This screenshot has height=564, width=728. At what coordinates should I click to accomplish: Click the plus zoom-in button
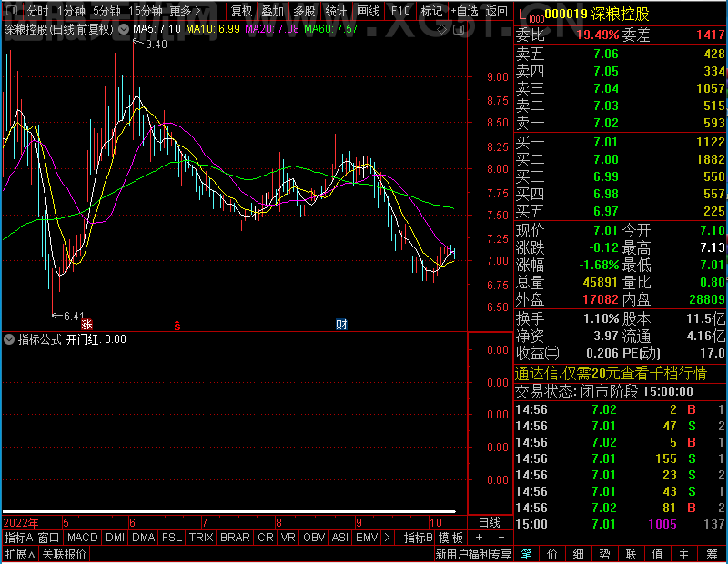click(x=480, y=538)
